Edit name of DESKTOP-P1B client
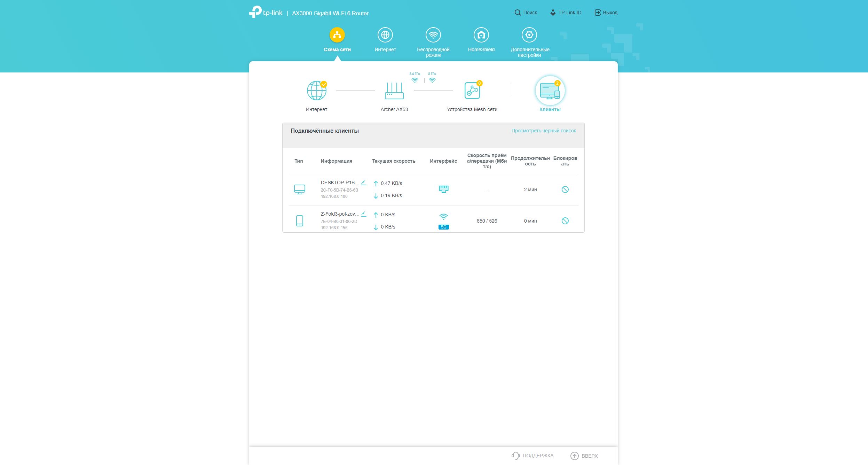 (363, 182)
